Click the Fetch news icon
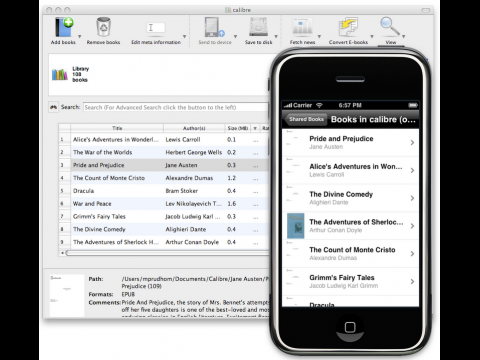Screen dimensions: 480x360 pos(302,27)
